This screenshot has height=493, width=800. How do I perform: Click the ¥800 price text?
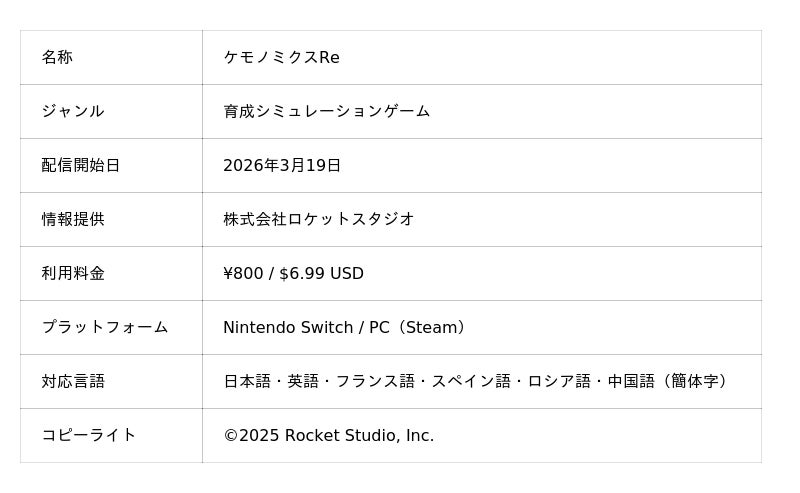[x=243, y=274]
